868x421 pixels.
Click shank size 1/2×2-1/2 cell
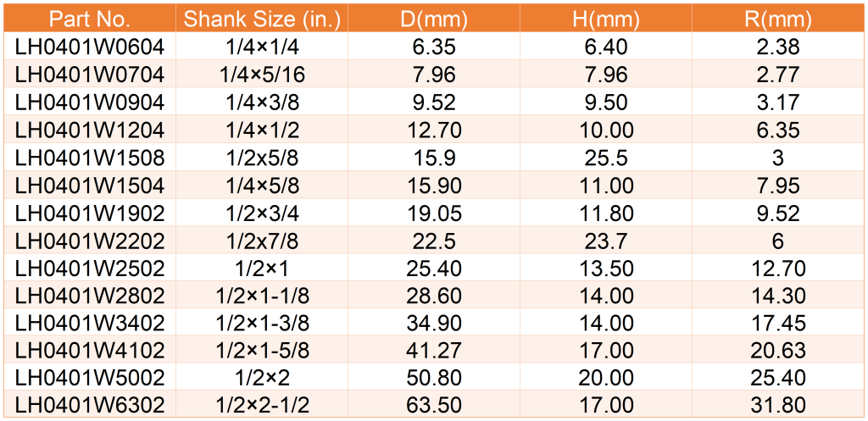click(262, 405)
